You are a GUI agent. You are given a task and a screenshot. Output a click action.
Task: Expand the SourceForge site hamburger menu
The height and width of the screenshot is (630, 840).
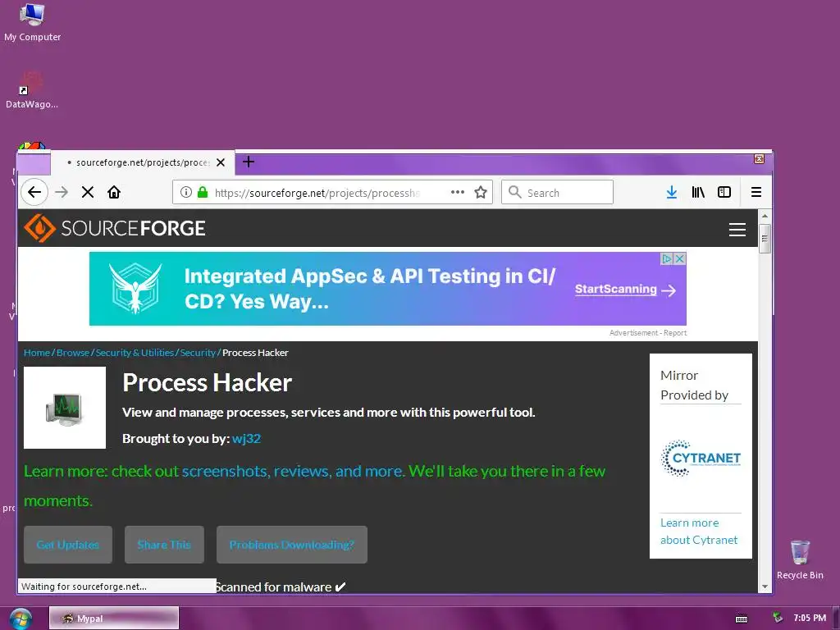tap(737, 230)
